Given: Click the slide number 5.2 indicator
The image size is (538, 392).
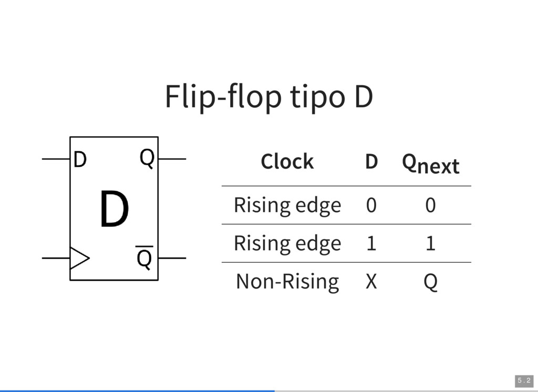Looking at the screenshot, I should 524,380.
